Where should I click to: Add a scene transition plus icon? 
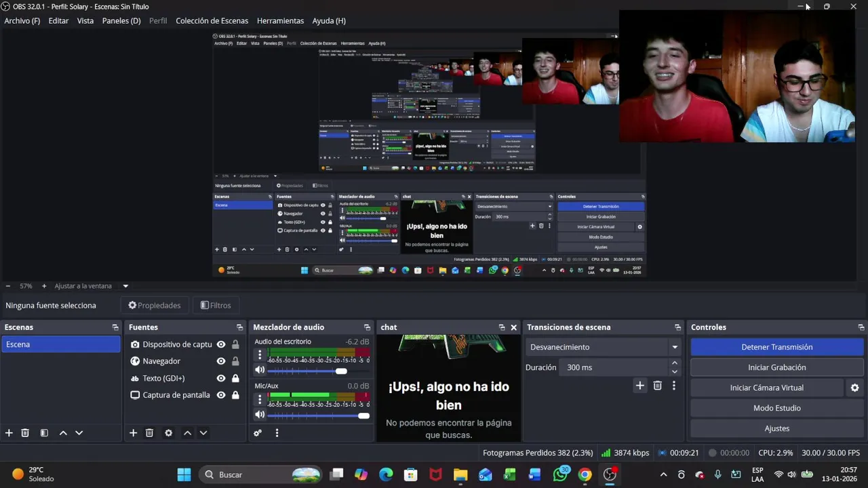[x=639, y=386]
